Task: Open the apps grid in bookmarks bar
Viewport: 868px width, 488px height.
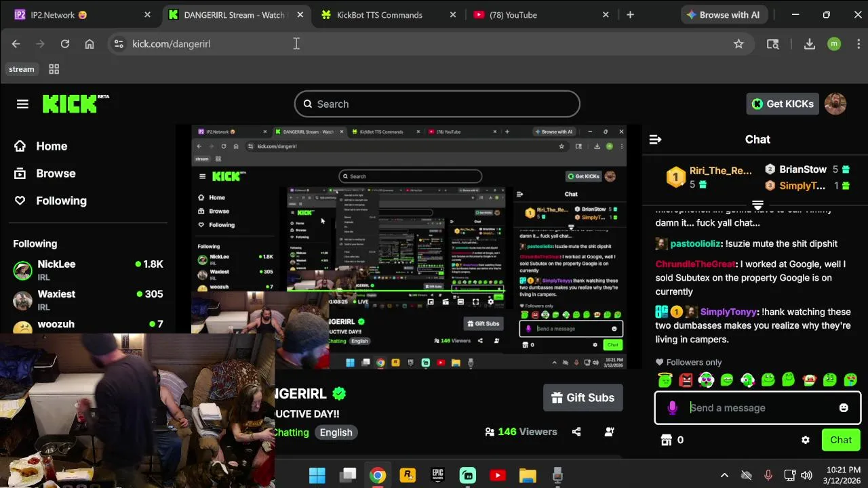Action: [x=54, y=69]
